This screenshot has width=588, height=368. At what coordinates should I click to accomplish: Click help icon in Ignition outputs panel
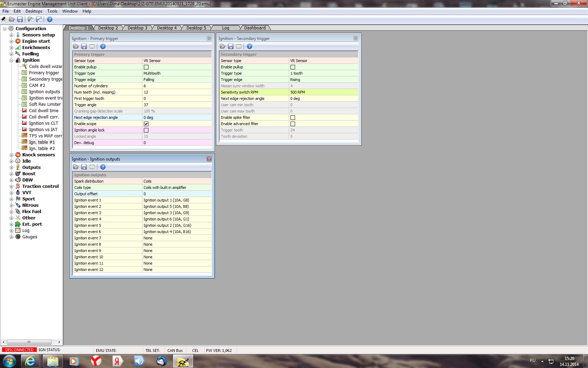click(103, 167)
